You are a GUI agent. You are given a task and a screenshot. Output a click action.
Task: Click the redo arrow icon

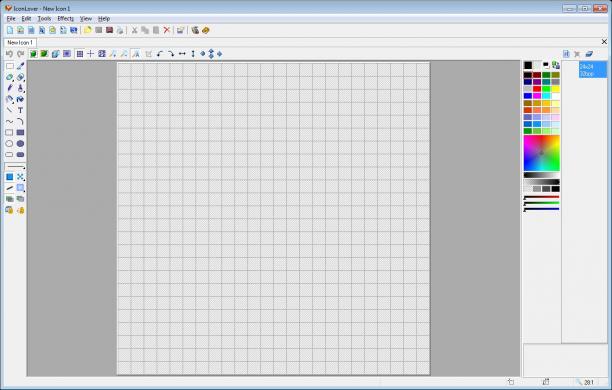(x=20, y=54)
